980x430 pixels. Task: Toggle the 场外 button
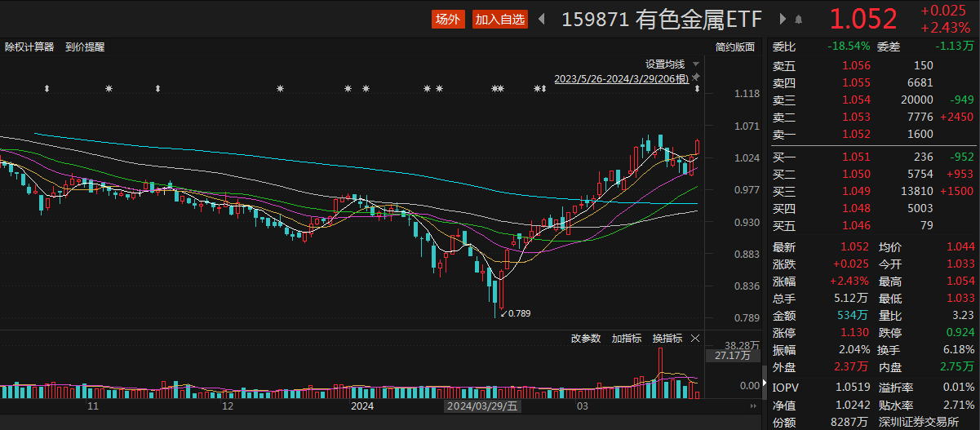(448, 20)
